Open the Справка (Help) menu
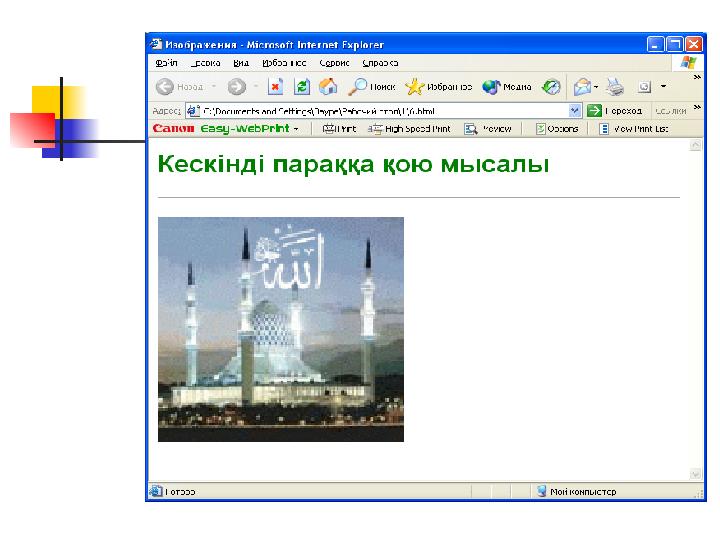This screenshot has width=720, height=540. [x=380, y=63]
